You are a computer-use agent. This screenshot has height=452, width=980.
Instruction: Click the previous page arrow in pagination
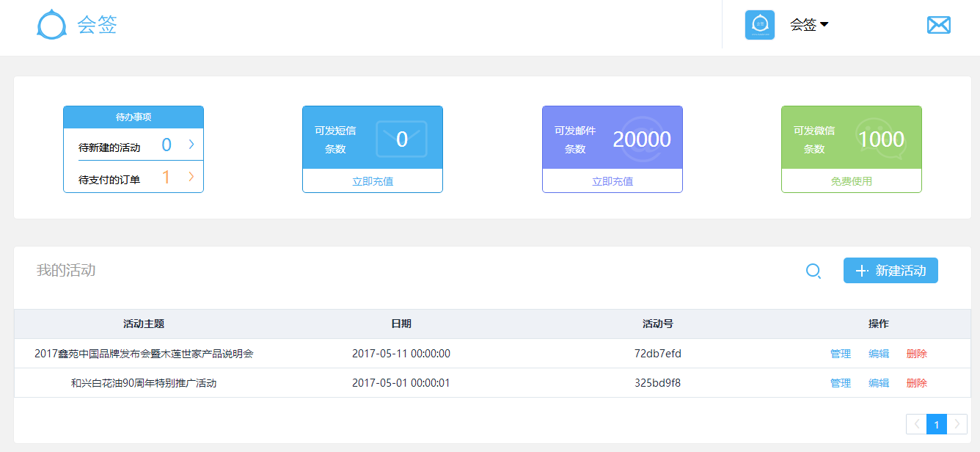tap(916, 424)
